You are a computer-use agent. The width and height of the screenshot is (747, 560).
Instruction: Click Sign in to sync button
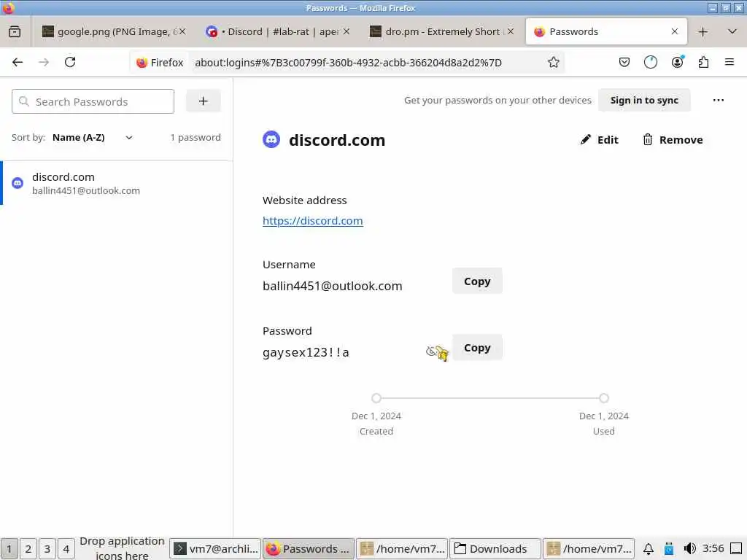coord(644,101)
